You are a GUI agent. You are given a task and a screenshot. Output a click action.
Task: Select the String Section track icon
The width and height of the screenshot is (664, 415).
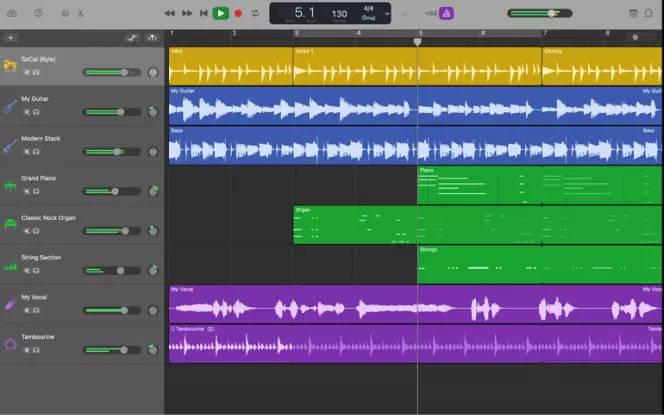pos(10,266)
